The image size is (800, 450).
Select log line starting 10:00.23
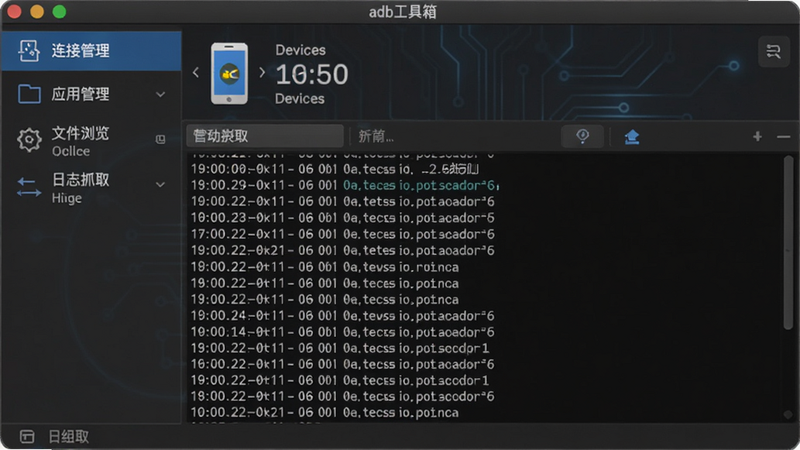pos(342,218)
